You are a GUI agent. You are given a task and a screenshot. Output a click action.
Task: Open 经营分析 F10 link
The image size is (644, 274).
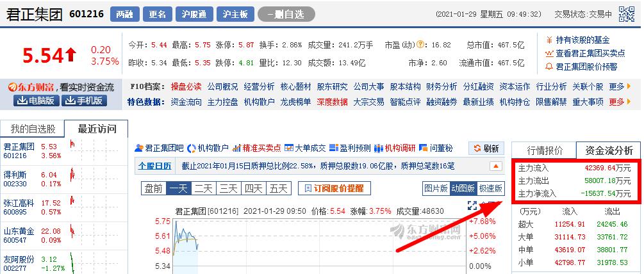pyautogui.click(x=259, y=87)
